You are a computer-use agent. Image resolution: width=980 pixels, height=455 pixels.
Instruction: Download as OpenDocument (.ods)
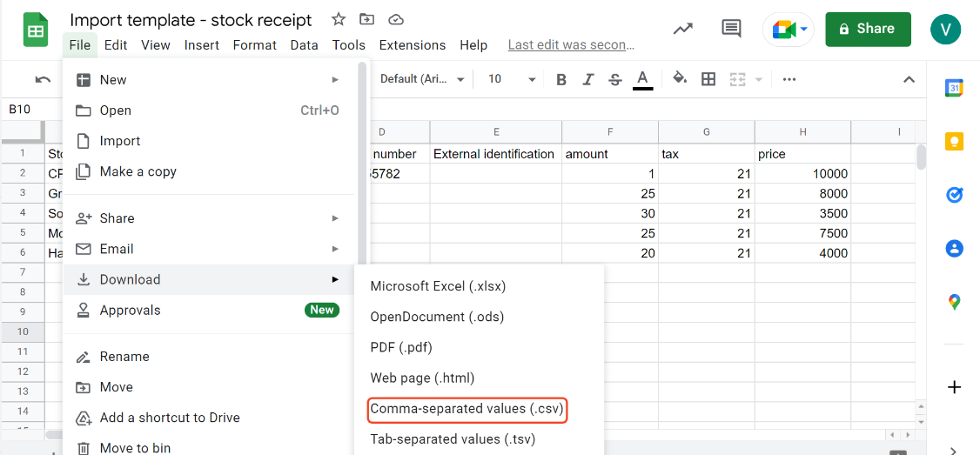pyautogui.click(x=479, y=317)
